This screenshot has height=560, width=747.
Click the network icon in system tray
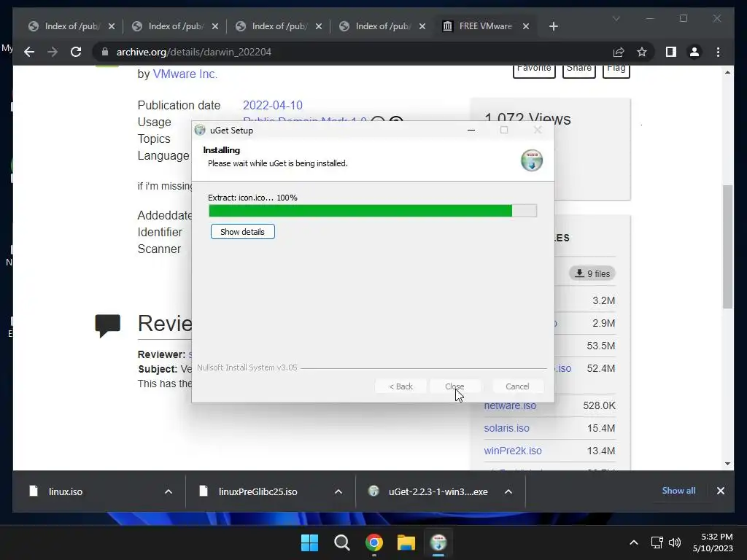coord(657,542)
